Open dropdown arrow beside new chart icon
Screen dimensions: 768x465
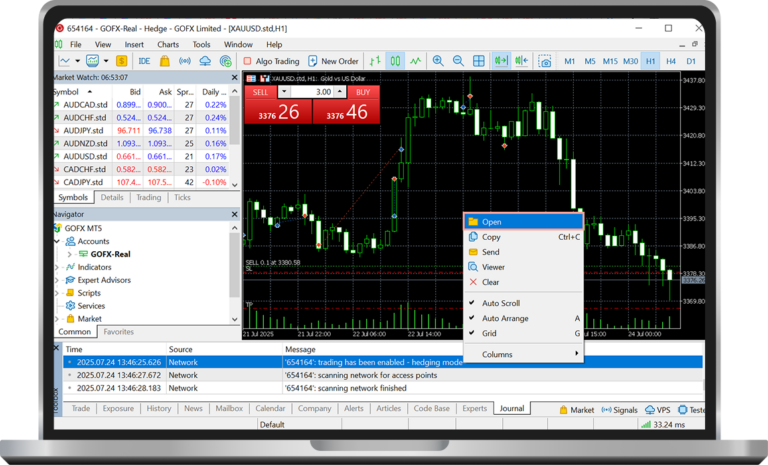point(77,61)
